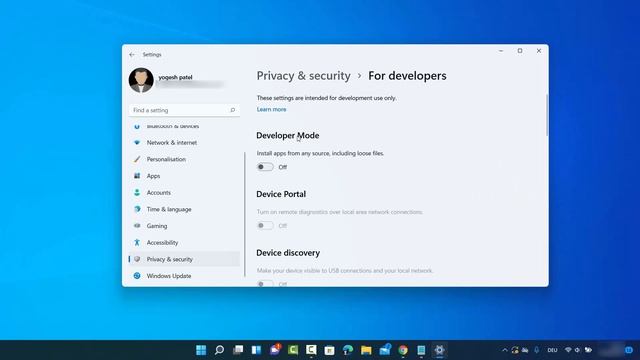
Task: Minimize the Settings window
Action: tap(501, 51)
